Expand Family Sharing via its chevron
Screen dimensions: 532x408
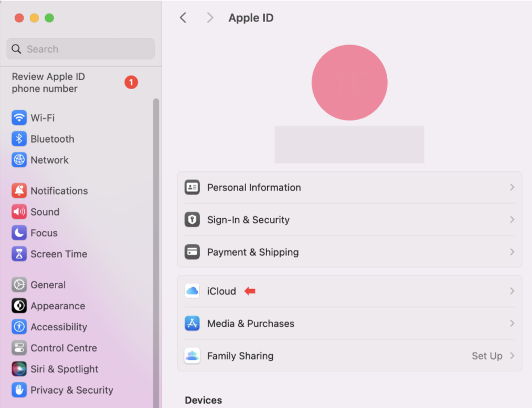coord(512,356)
